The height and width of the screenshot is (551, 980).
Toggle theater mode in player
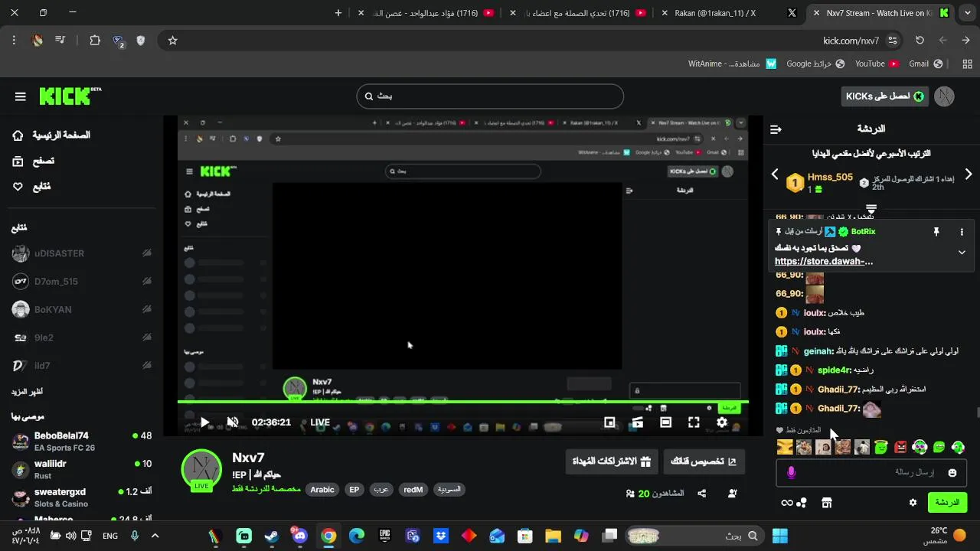click(x=665, y=422)
